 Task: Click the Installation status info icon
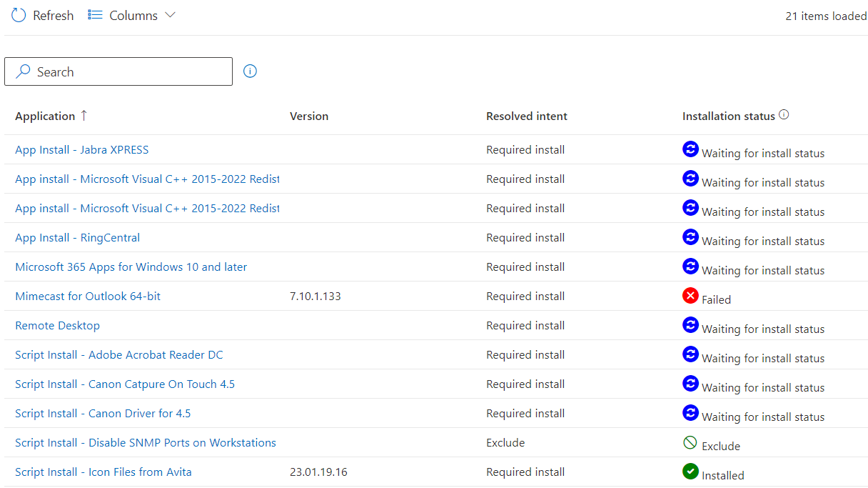[x=784, y=115]
